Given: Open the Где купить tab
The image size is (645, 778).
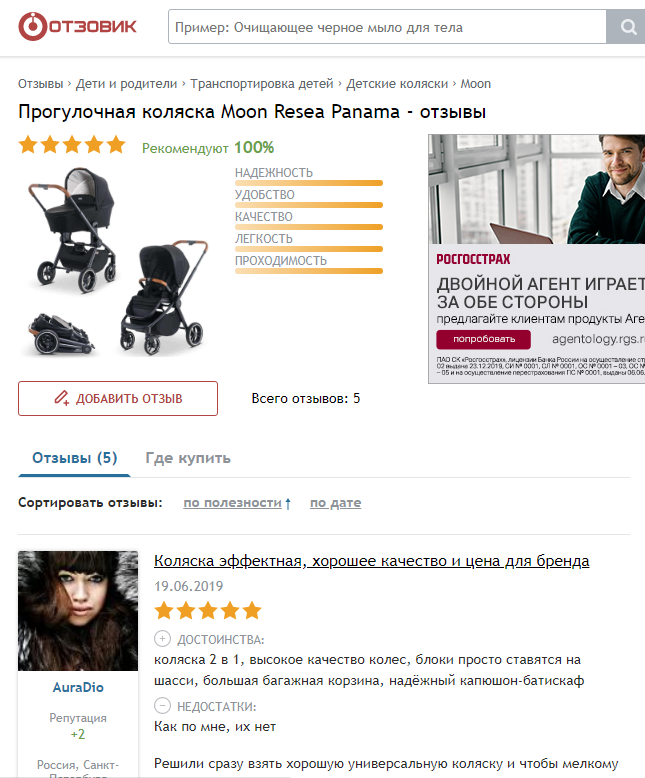Looking at the screenshot, I should (188, 457).
